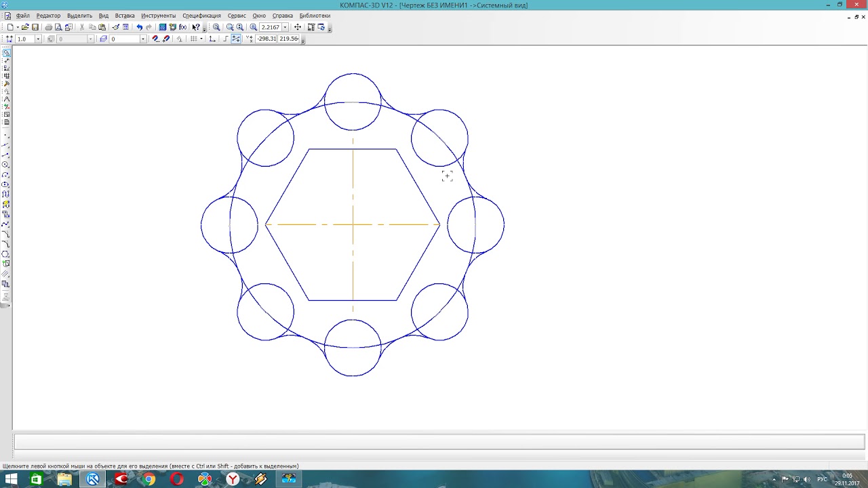Open the Сервис menu
The width and height of the screenshot is (868, 488).
tap(237, 15)
